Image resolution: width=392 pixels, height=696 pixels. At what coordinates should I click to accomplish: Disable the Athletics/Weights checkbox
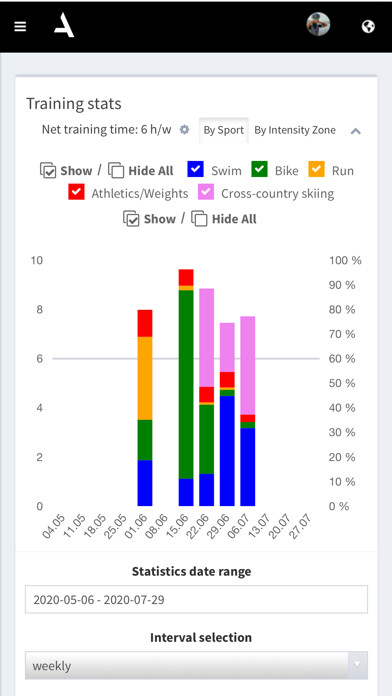click(76, 192)
